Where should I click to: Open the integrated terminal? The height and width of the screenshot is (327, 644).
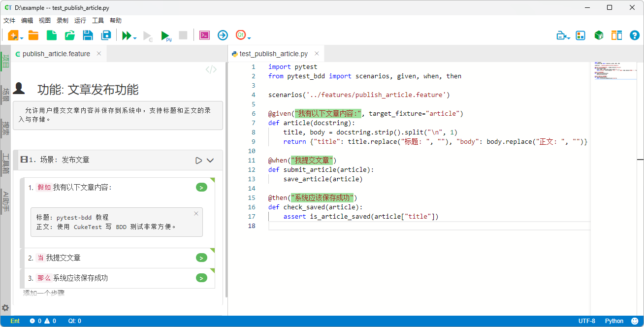[x=204, y=35]
